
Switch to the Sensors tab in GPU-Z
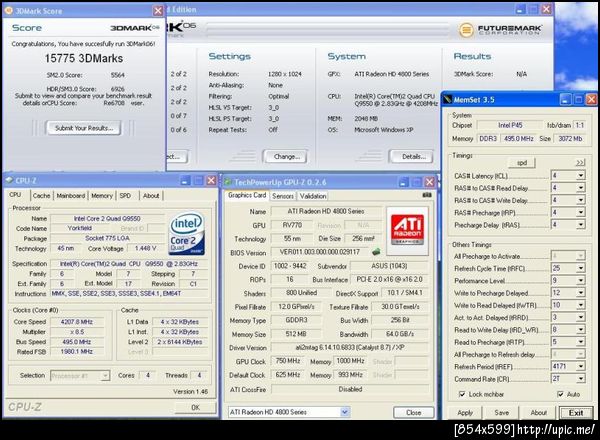283,196
